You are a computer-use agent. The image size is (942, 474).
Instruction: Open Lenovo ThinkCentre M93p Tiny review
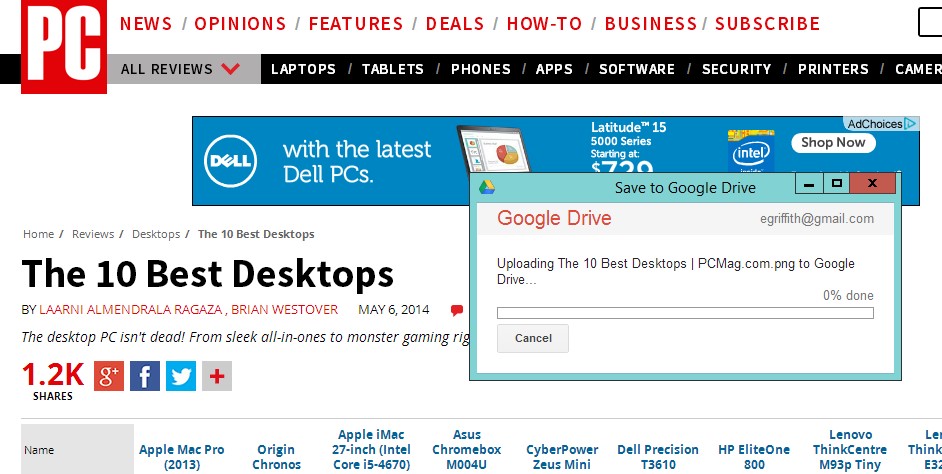849,450
